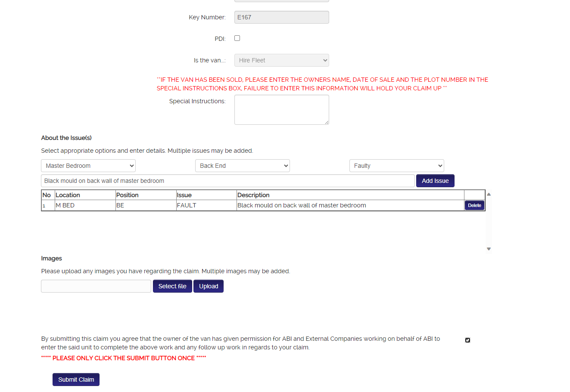This screenshot has width=570, height=392.
Task: Submit the claim
Action: pos(76,380)
